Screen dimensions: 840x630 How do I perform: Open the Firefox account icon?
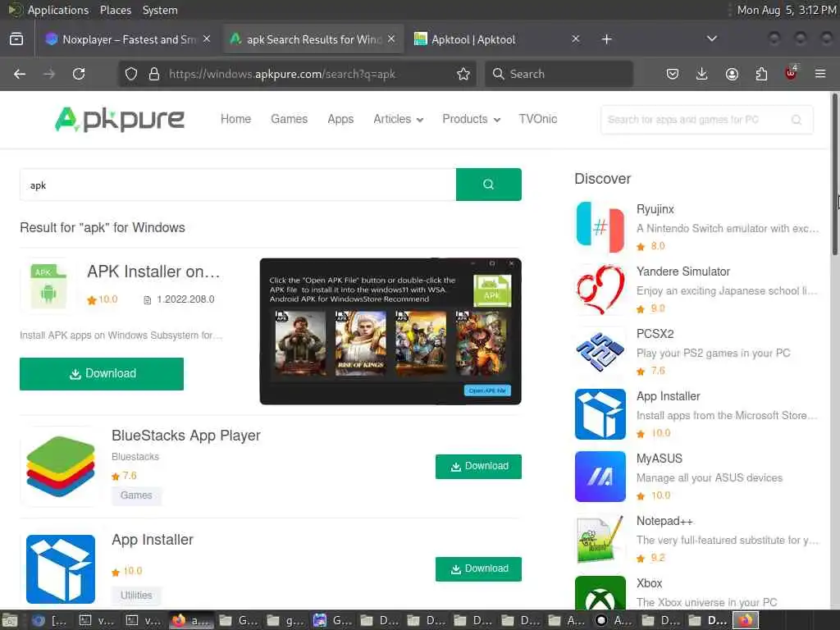coord(732,74)
